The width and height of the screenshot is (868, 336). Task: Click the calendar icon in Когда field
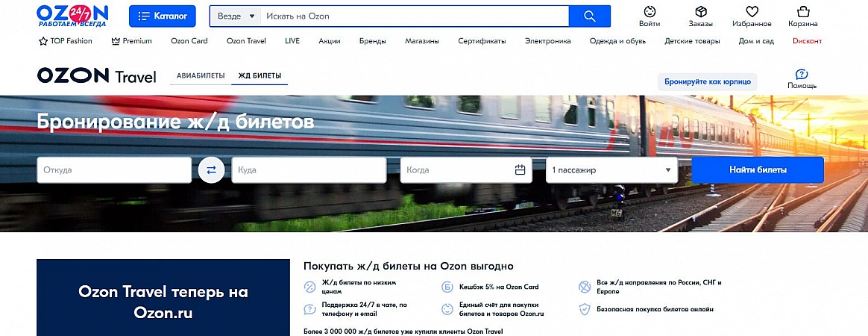pyautogui.click(x=521, y=170)
